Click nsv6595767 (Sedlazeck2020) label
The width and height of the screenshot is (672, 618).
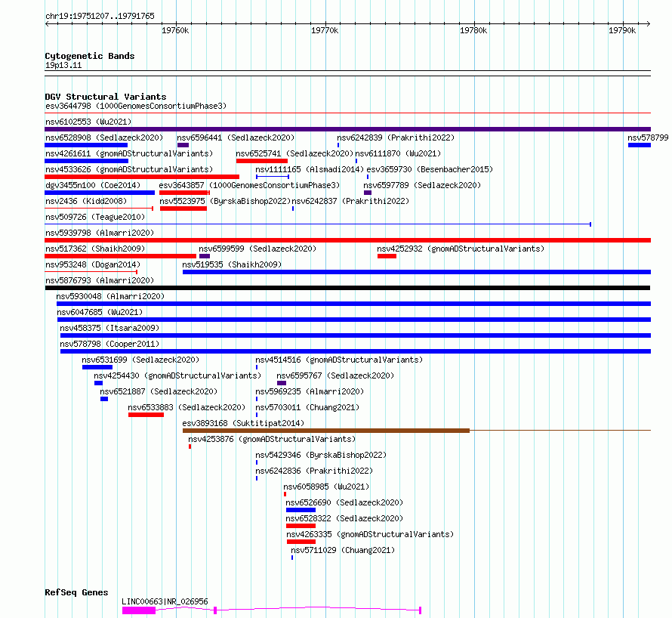[x=335, y=375]
